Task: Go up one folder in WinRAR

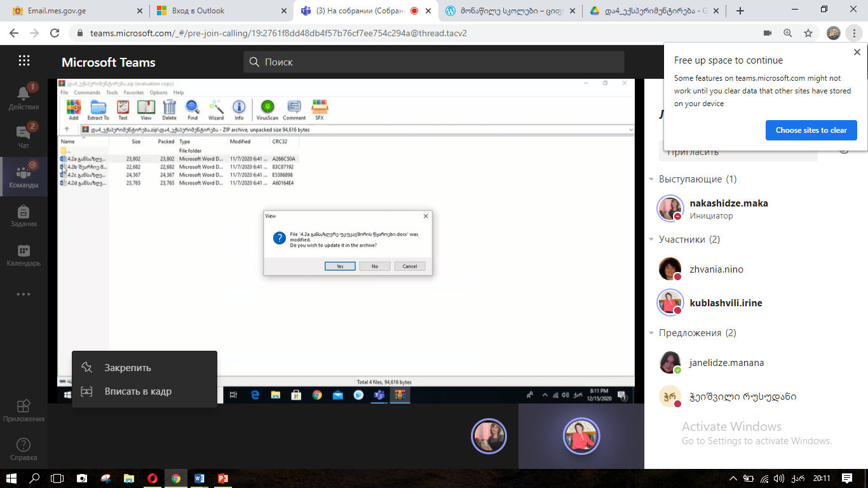Action: pyautogui.click(x=67, y=130)
